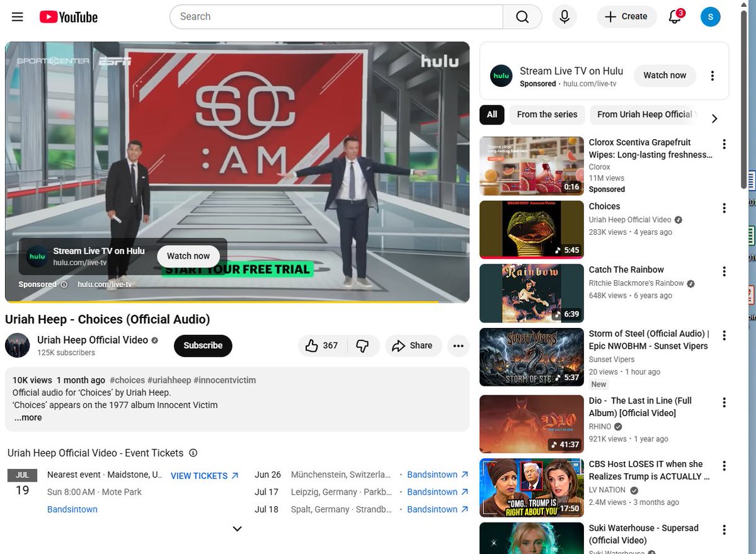Click the search magnifier icon

(522, 17)
